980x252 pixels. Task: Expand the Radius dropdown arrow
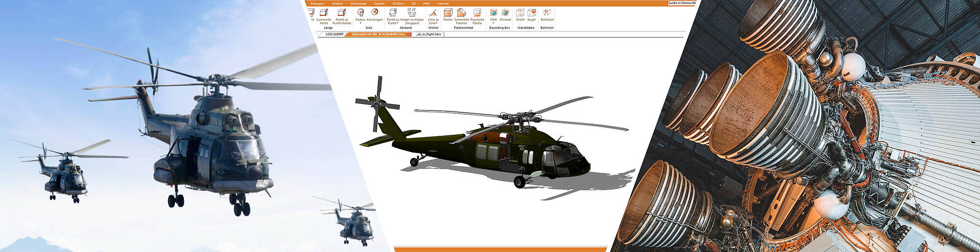(360, 23)
